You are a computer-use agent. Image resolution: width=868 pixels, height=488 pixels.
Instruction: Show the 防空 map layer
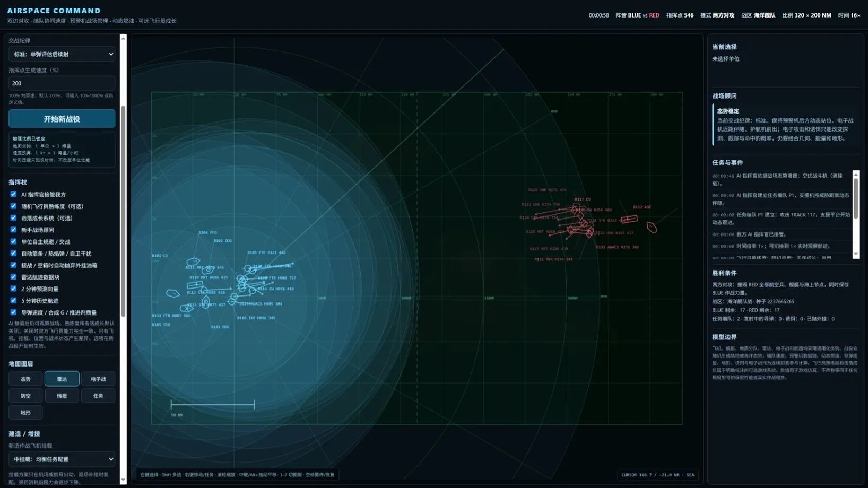click(25, 396)
